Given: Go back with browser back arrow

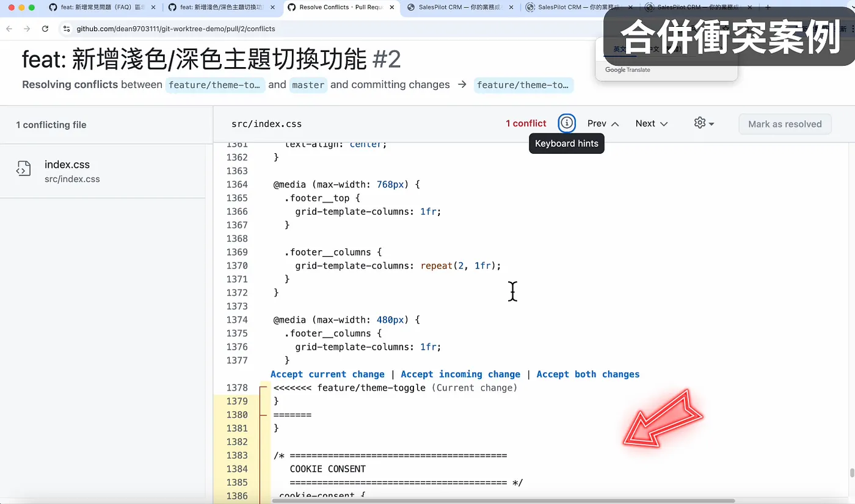Looking at the screenshot, I should pyautogui.click(x=9, y=29).
